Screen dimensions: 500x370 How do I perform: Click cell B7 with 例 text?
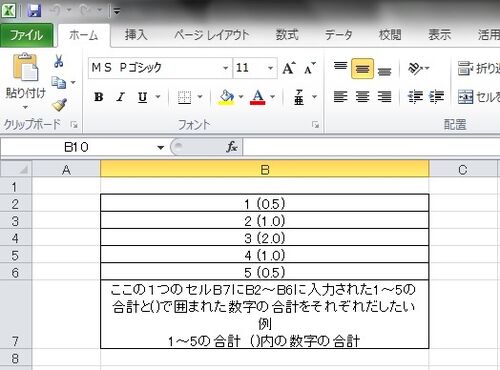point(265,314)
